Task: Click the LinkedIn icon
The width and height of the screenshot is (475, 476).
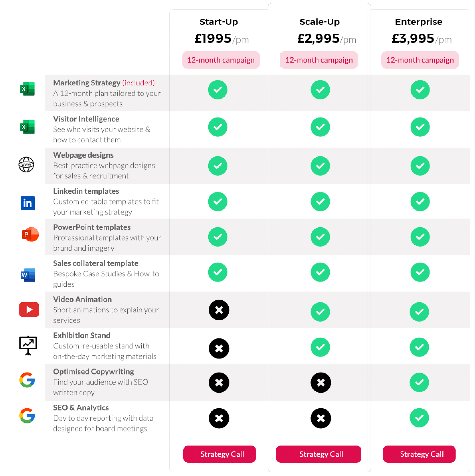Action: pos(28,203)
